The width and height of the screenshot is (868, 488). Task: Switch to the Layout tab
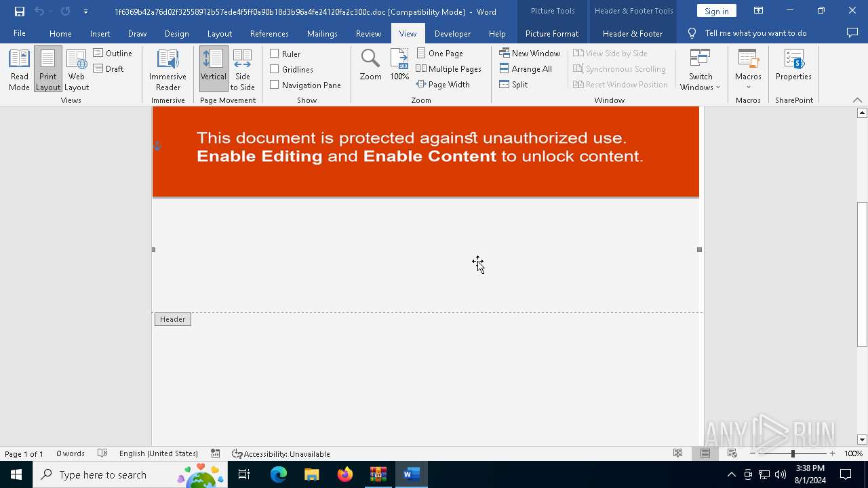tap(219, 33)
